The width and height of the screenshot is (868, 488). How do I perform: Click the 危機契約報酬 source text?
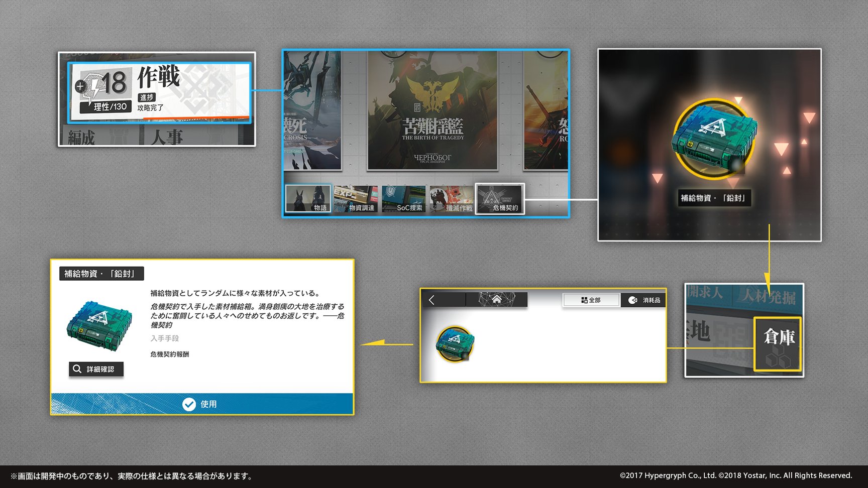tap(170, 354)
